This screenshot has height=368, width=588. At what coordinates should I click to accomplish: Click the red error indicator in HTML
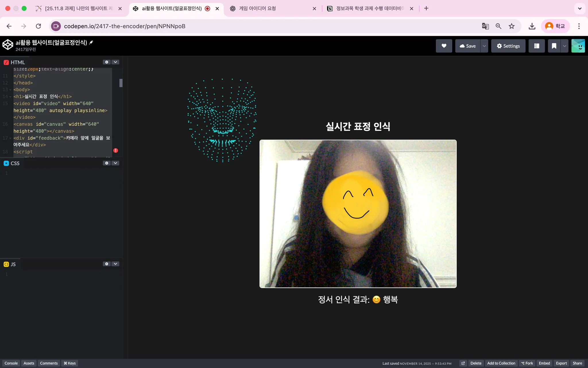pyautogui.click(x=116, y=150)
